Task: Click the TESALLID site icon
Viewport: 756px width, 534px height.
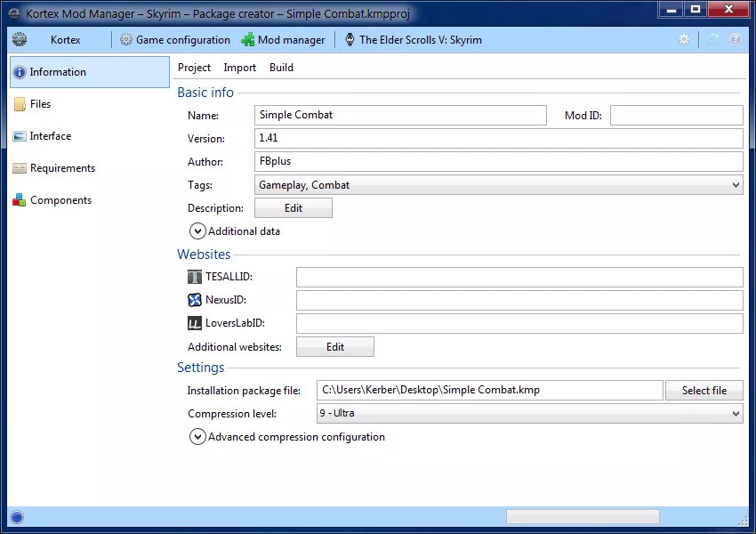Action: [x=194, y=277]
